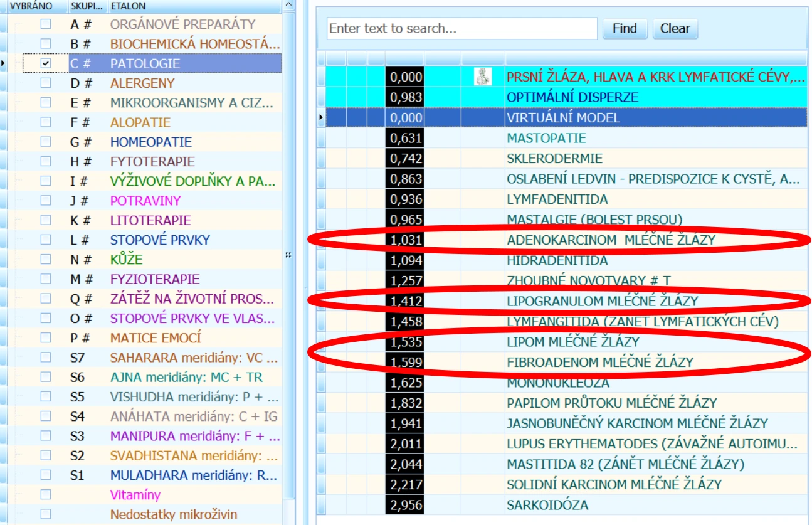
Task: Focus the search text field
Action: coord(462,28)
